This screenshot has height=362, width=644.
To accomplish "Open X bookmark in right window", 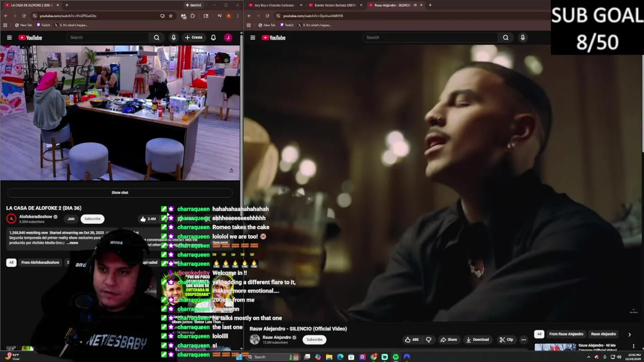I will pyautogui.click(x=314, y=25).
